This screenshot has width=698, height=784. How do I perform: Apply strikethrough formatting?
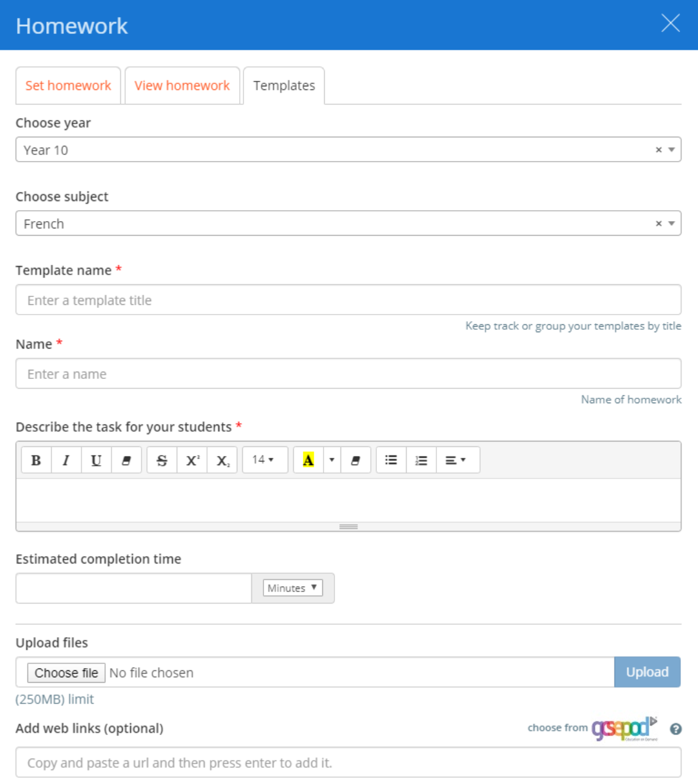(161, 460)
